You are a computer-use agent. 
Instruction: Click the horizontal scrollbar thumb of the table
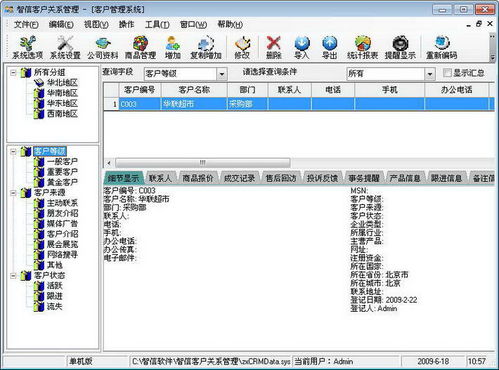click(203, 163)
